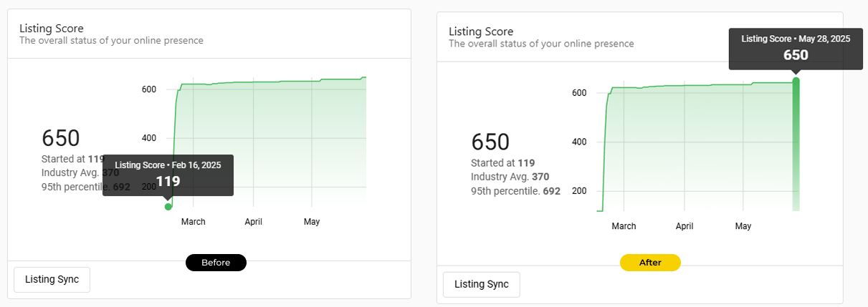The height and width of the screenshot is (307, 868).
Task: Click the March axis label on the Before chart
Action: 194,222
